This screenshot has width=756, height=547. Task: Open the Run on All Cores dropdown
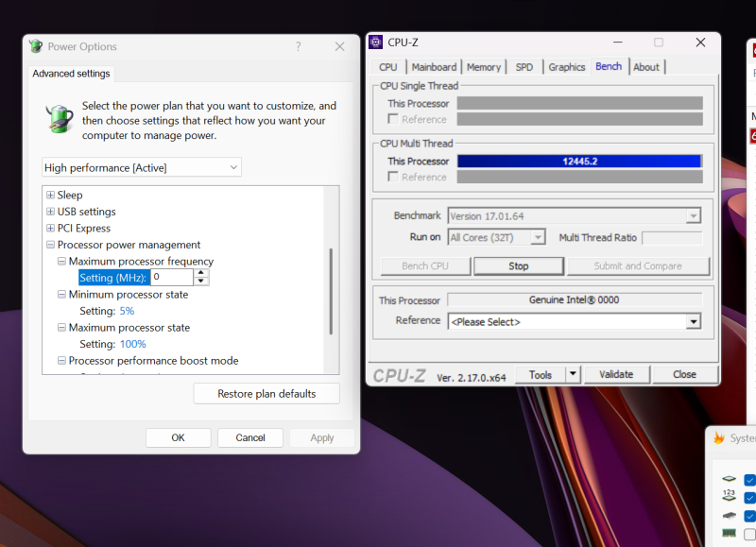[538, 237]
